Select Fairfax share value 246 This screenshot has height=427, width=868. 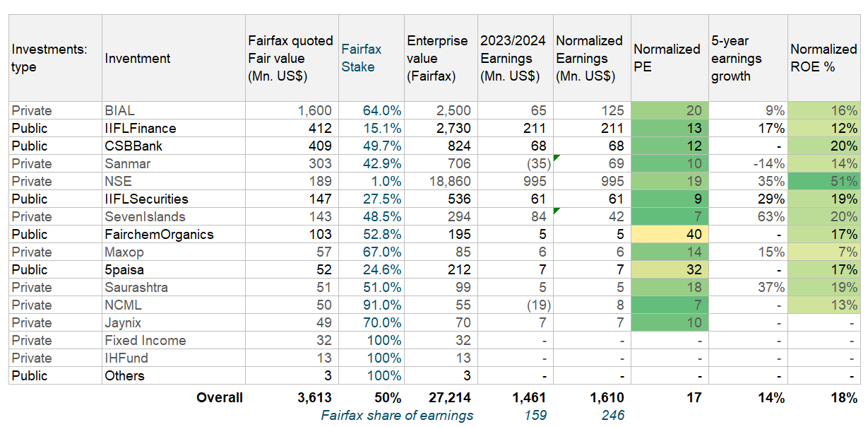612,415
